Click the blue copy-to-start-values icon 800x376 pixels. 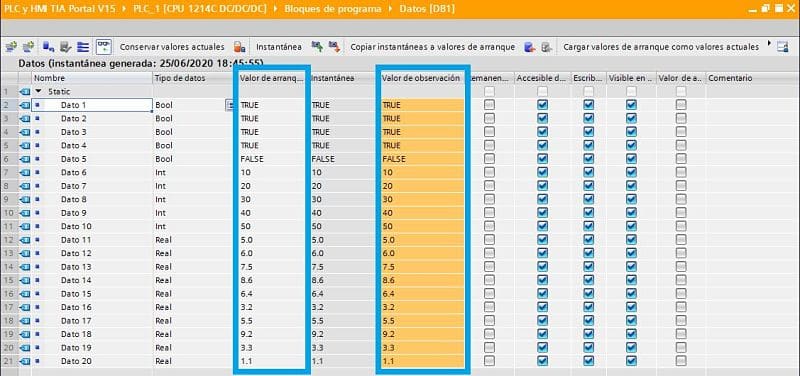point(530,47)
